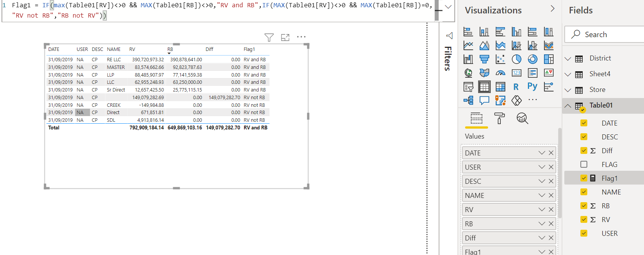
Task: Expand the Sheet4 table
Action: 568,74
